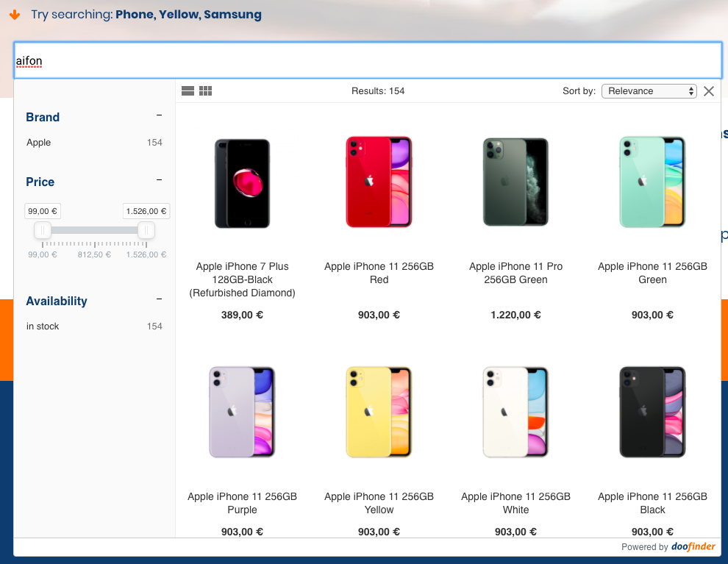Click the minimum price slider handle

coord(43,230)
